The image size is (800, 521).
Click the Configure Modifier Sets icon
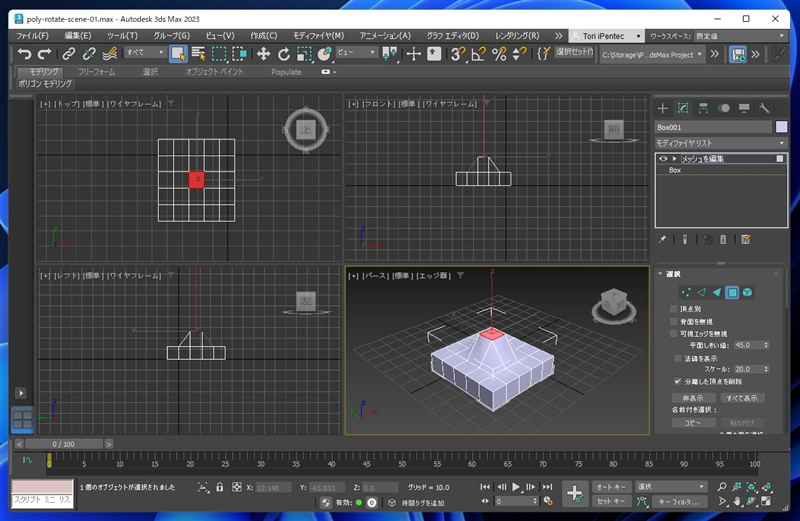[x=745, y=239]
